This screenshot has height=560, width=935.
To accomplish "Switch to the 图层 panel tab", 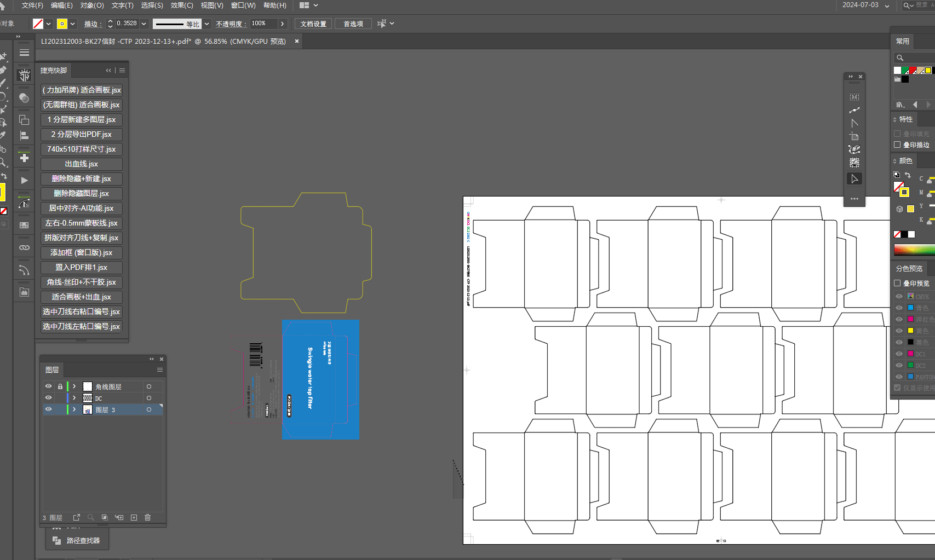I will coord(52,370).
